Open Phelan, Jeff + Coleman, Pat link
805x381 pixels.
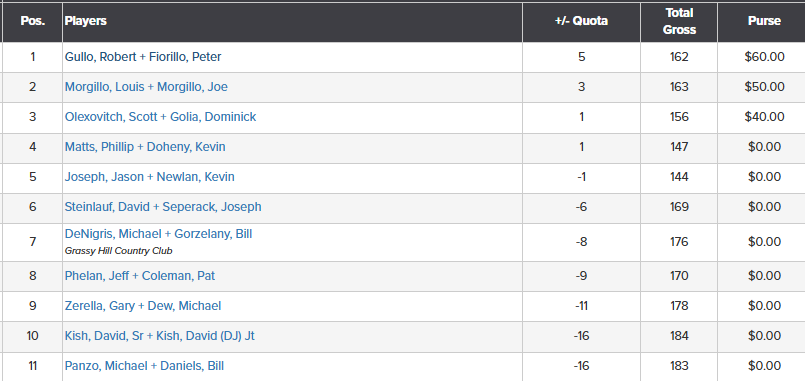[140, 276]
